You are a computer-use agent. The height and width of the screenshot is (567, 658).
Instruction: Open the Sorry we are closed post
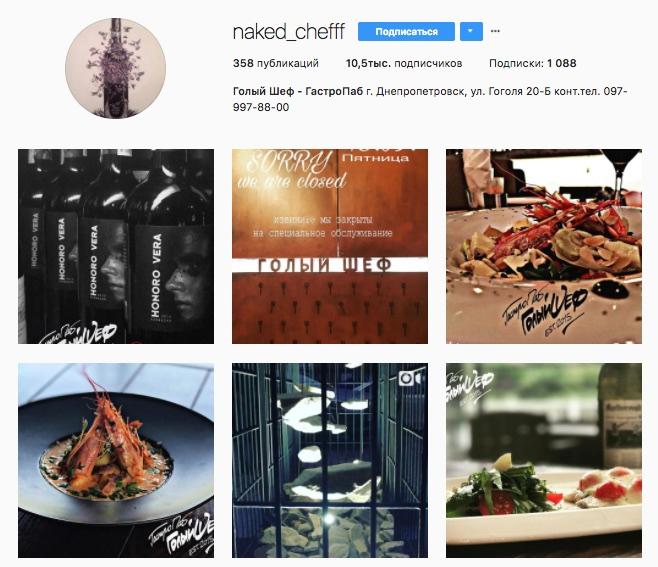[330, 246]
